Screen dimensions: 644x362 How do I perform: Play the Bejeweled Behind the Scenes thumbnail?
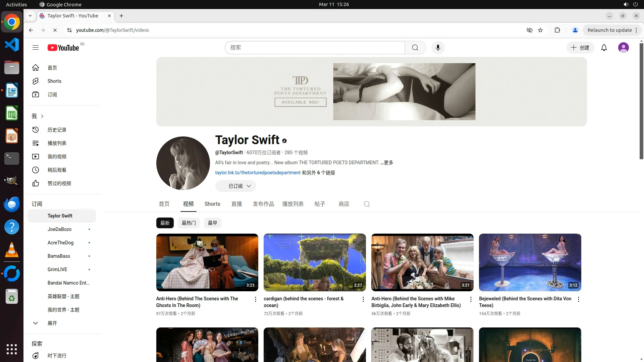(x=530, y=262)
